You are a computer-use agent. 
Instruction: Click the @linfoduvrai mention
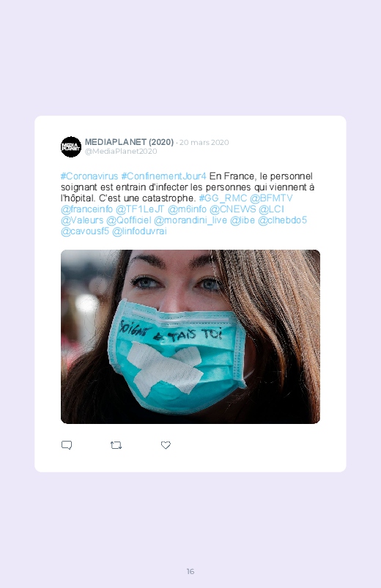[139, 231]
